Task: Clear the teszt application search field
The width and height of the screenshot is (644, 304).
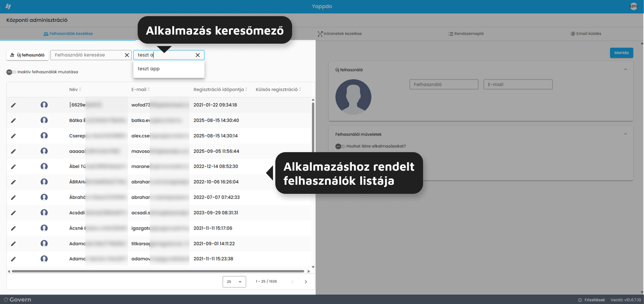Action: [x=198, y=55]
